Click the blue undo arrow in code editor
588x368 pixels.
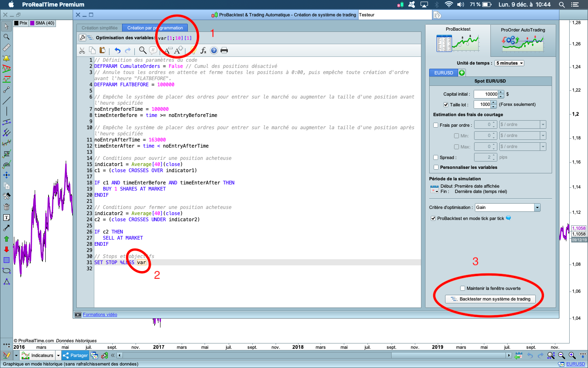point(118,51)
